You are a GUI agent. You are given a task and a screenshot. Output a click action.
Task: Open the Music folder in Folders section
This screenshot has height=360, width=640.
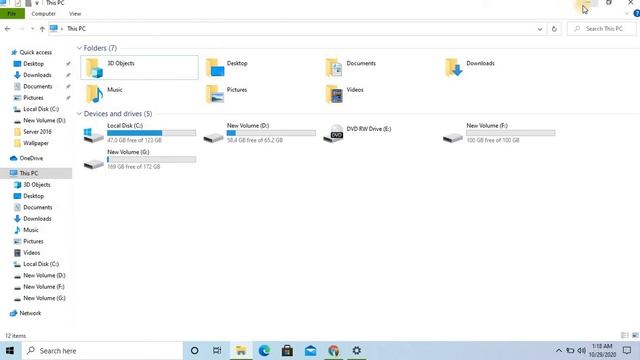pyautogui.click(x=94, y=94)
